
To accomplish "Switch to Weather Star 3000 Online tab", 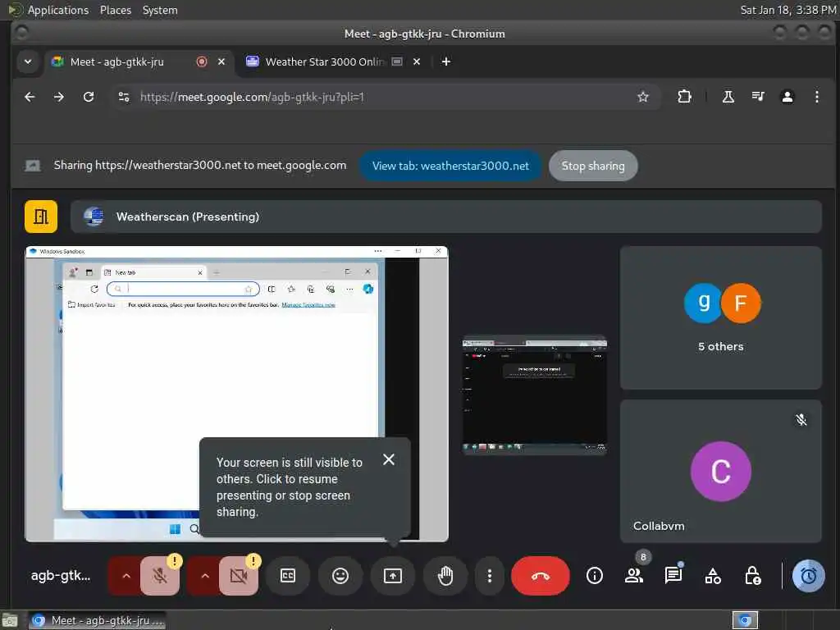I will click(324, 62).
